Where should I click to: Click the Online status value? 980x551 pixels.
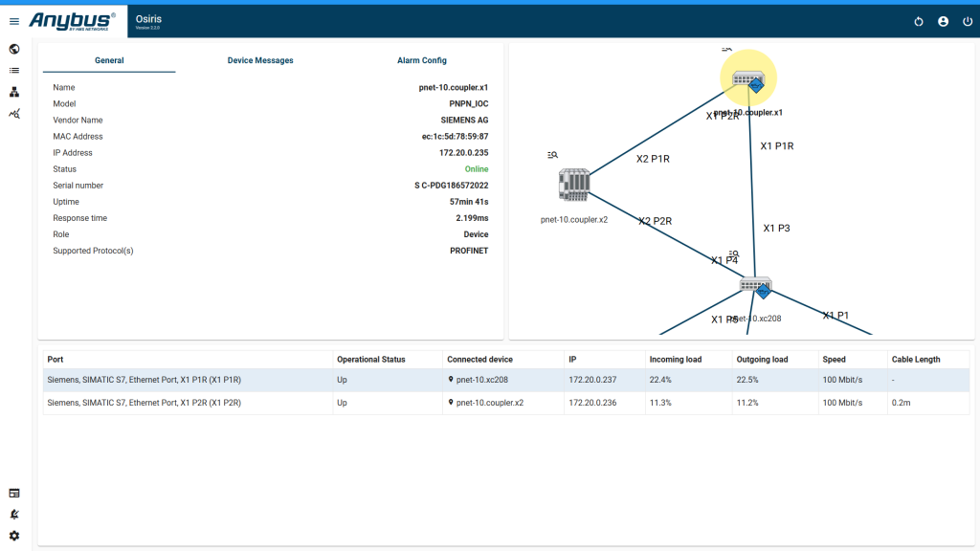[477, 168]
